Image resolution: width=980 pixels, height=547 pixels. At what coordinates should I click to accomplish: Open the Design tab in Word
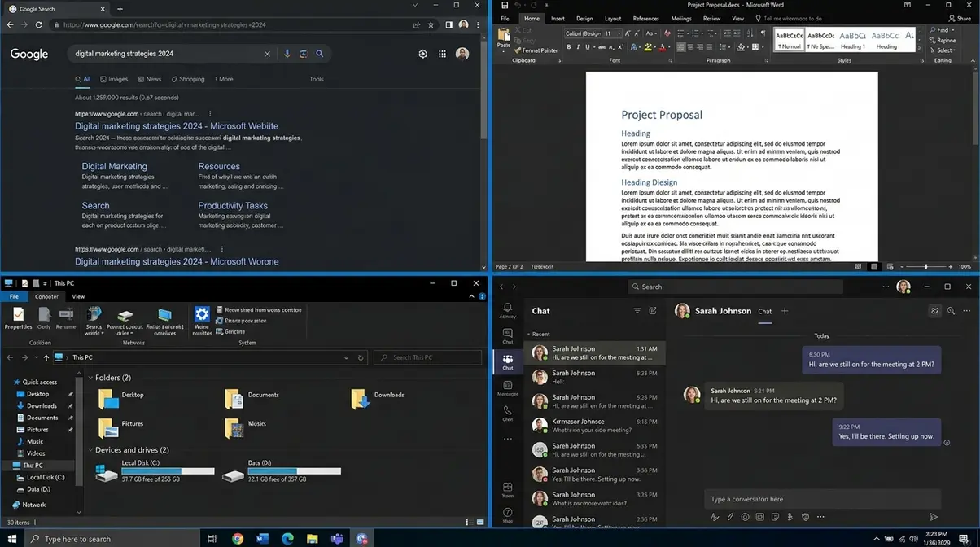(x=584, y=18)
